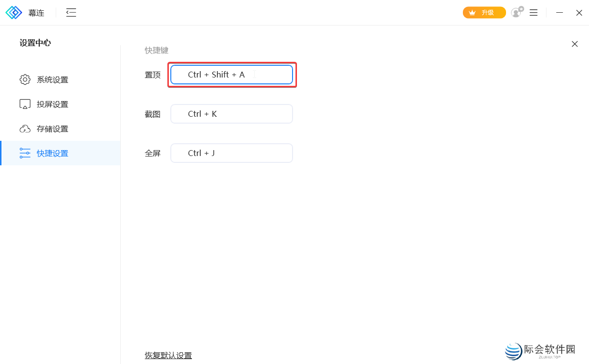Open the 存储设置 section
589x364 pixels.
(53, 128)
